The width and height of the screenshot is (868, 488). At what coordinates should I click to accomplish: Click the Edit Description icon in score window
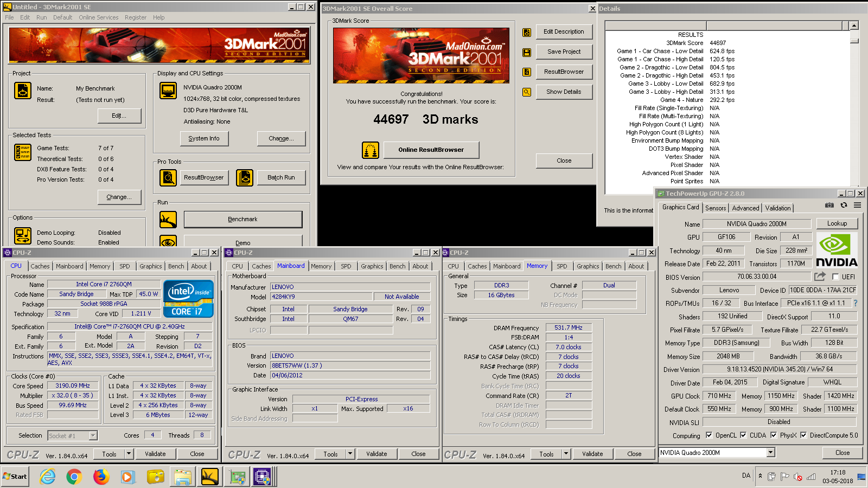click(526, 33)
